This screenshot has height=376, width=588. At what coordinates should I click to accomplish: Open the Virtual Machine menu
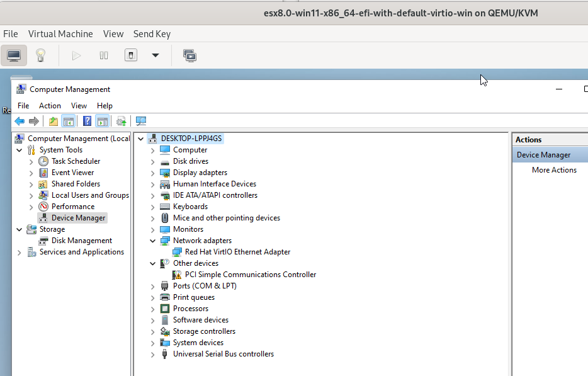(x=60, y=34)
